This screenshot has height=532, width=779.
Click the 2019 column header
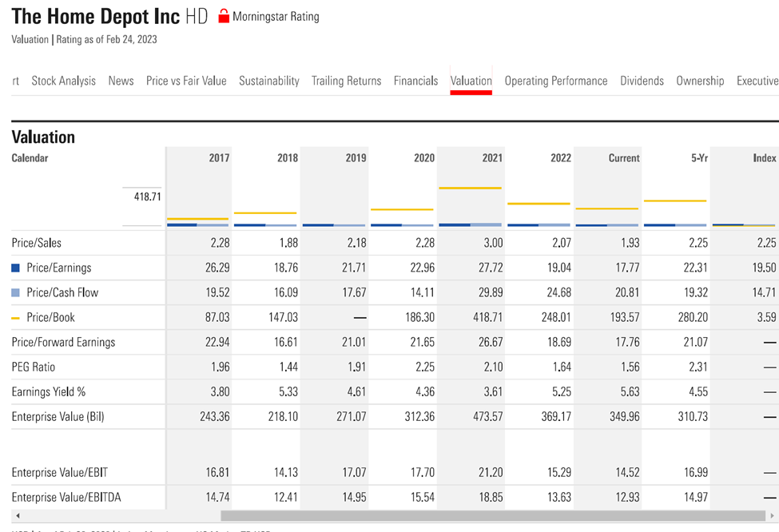[356, 158]
